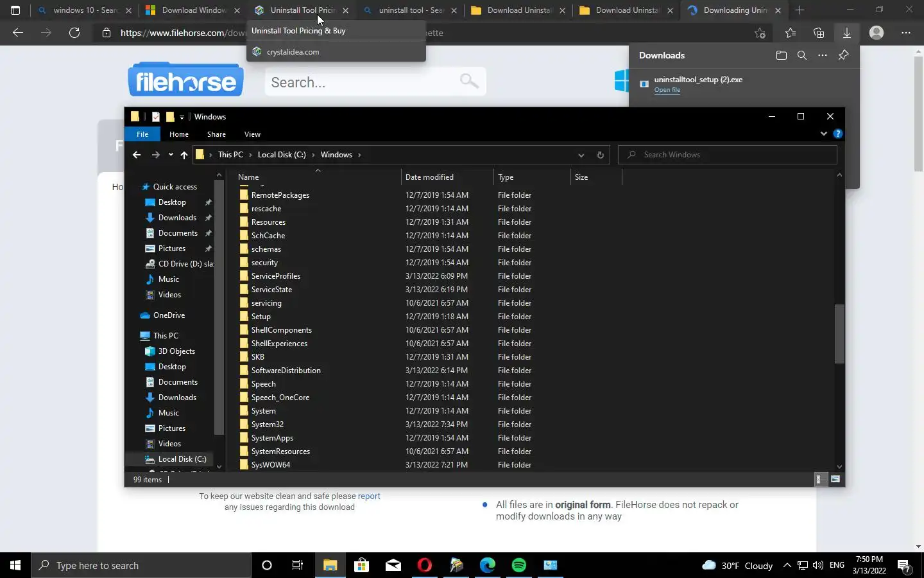Open the Edge profile avatar
Image resolution: width=924 pixels, height=578 pixels.
point(876,33)
